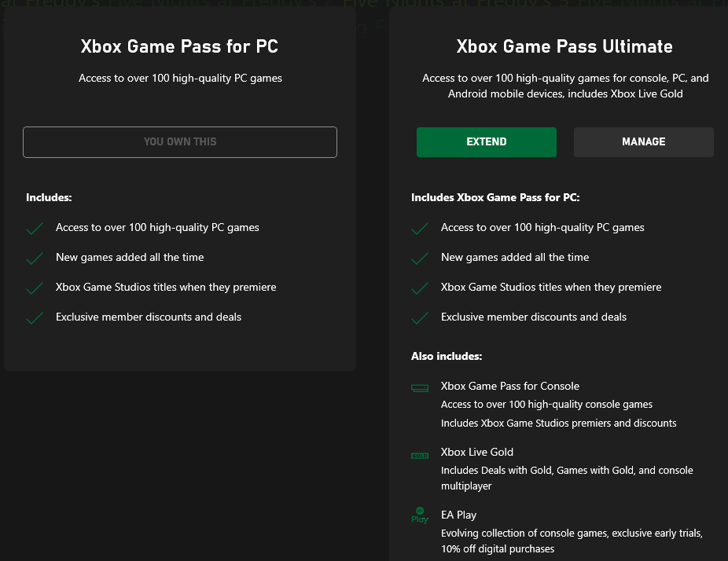Click the EA Play logo icon
Viewport: 728px width, 561px height.
tap(420, 515)
